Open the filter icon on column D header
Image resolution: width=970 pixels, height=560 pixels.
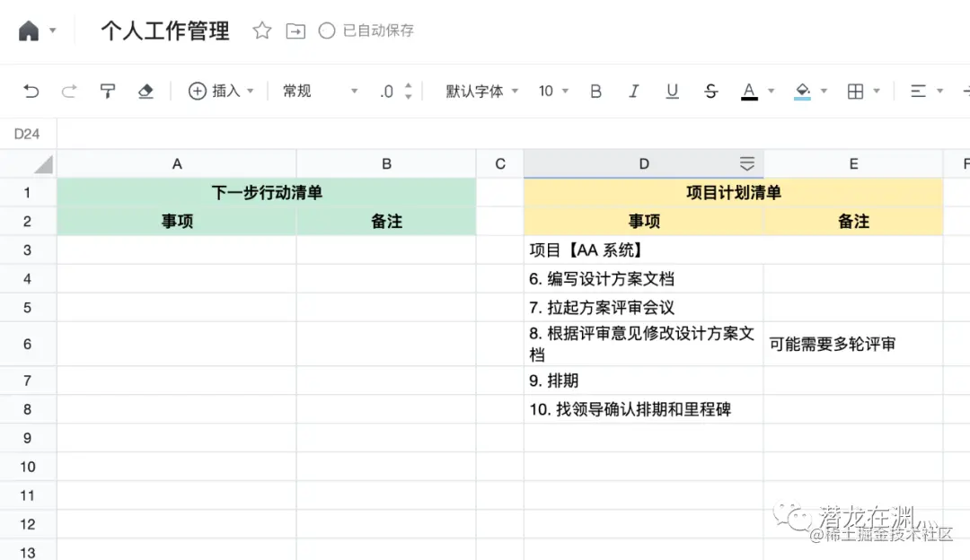[x=747, y=163]
